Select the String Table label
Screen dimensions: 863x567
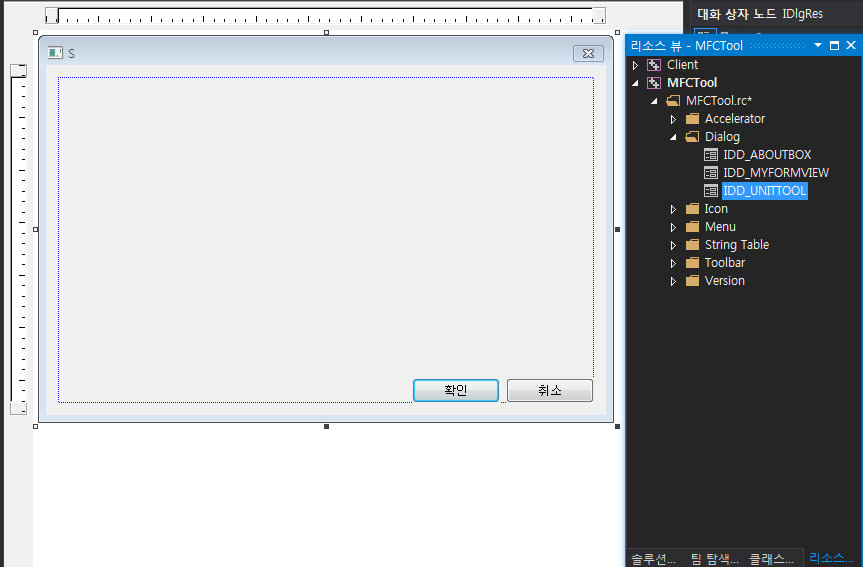[x=737, y=245]
